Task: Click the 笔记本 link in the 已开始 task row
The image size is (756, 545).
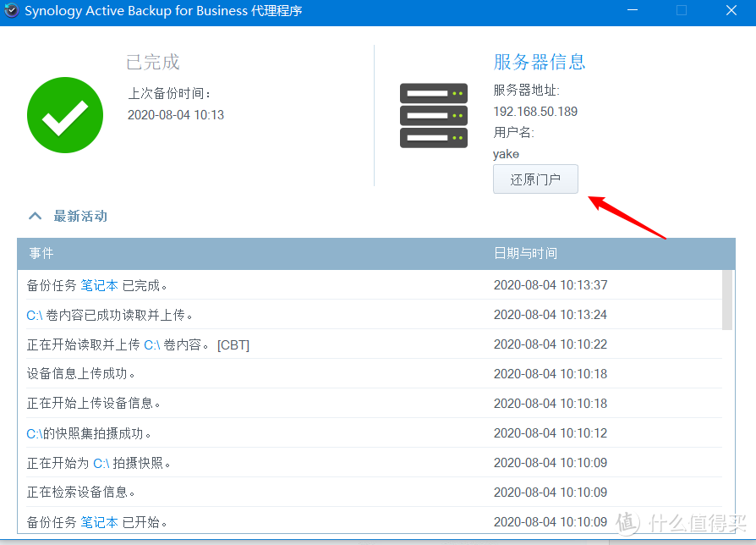Action: [99, 522]
